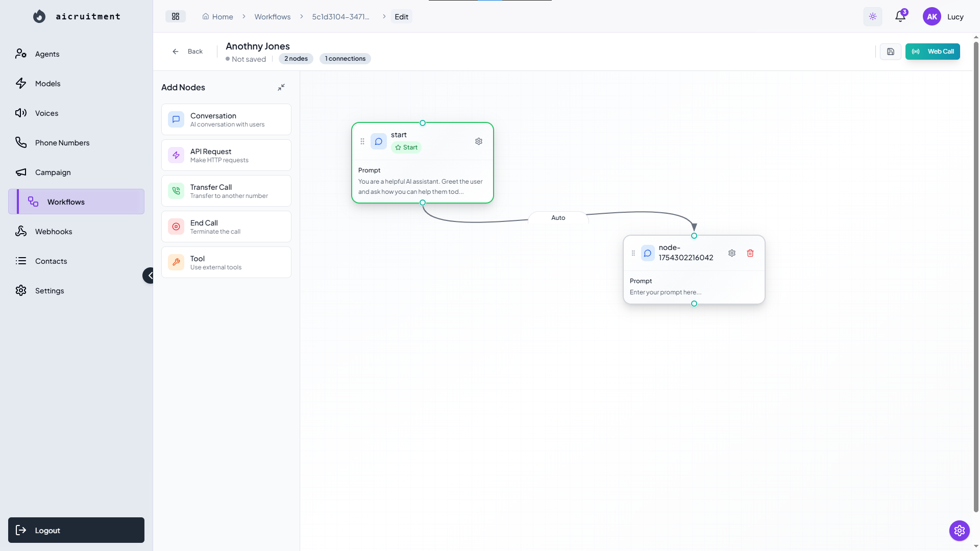Open Phone Numbers in sidebar
The height and width of the screenshot is (551, 980).
[x=76, y=143]
